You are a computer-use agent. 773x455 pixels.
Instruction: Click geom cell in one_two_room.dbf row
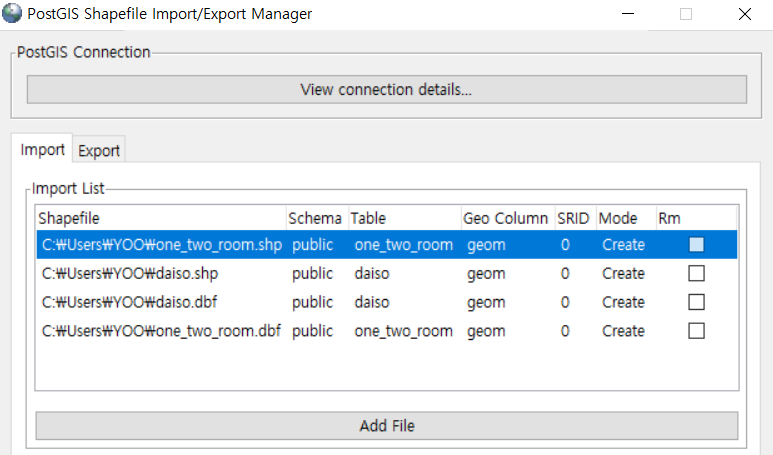click(x=486, y=331)
